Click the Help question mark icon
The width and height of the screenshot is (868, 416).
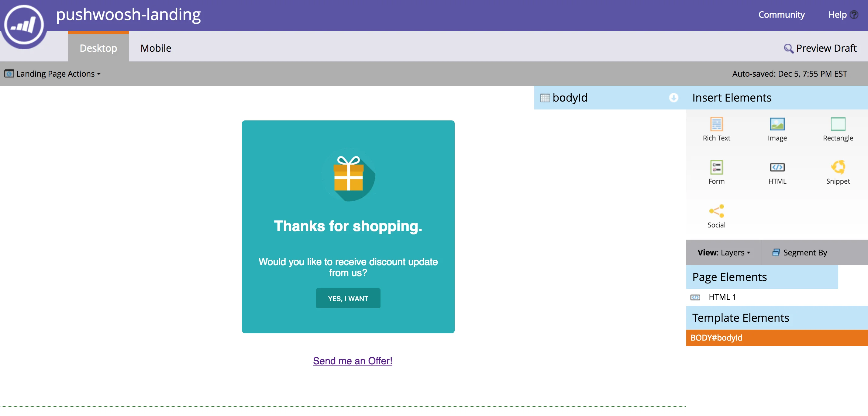point(853,15)
